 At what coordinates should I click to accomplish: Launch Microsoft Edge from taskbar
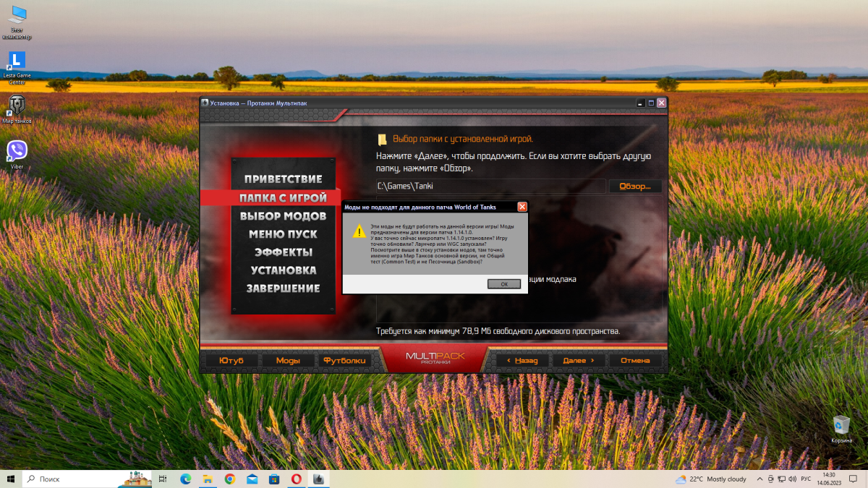pos(185,479)
